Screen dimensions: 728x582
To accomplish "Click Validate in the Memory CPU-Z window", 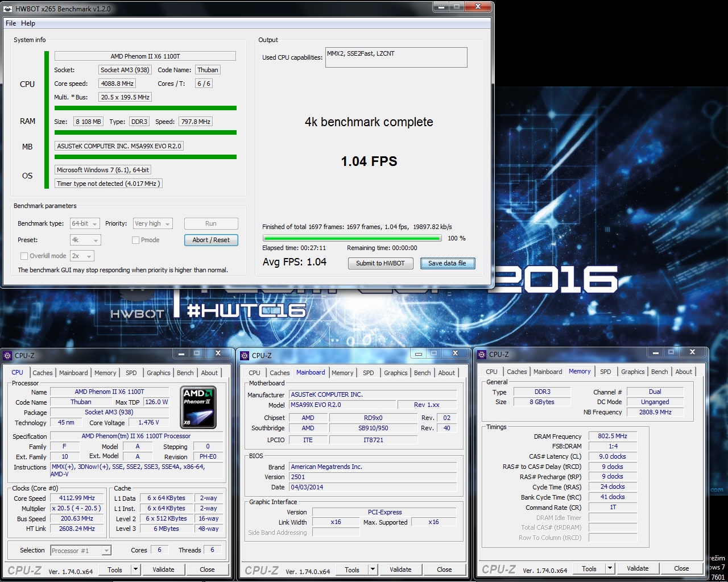I will click(x=638, y=568).
